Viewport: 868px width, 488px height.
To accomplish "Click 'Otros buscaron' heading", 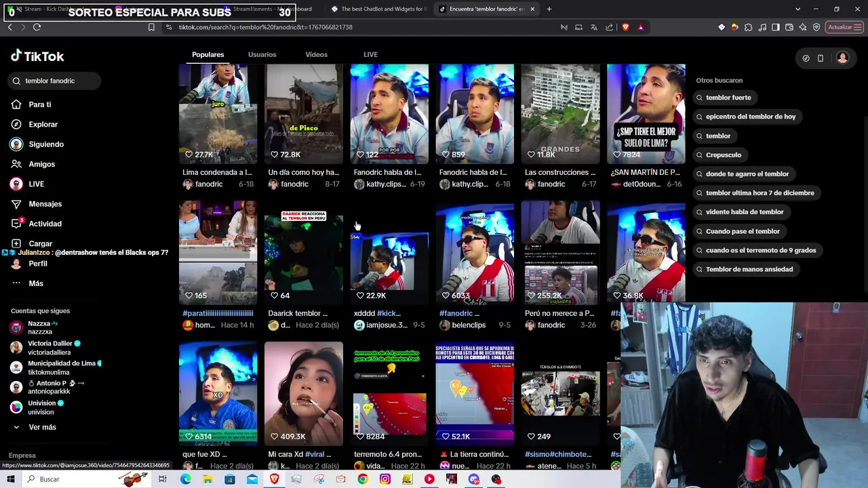I will pyautogui.click(x=719, y=81).
